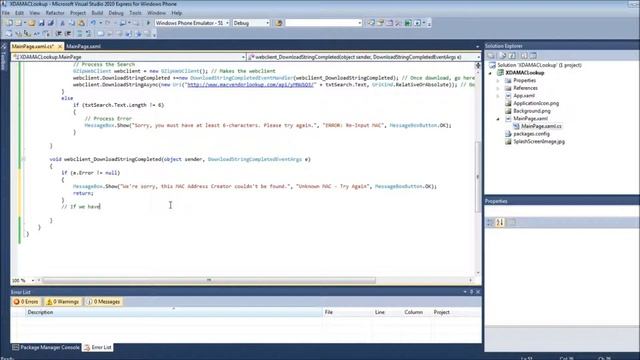Open webclient_DownloadStringCompleted member dropdown
Image resolution: width=640 pixels, height=360 pixels.
pos(478,57)
